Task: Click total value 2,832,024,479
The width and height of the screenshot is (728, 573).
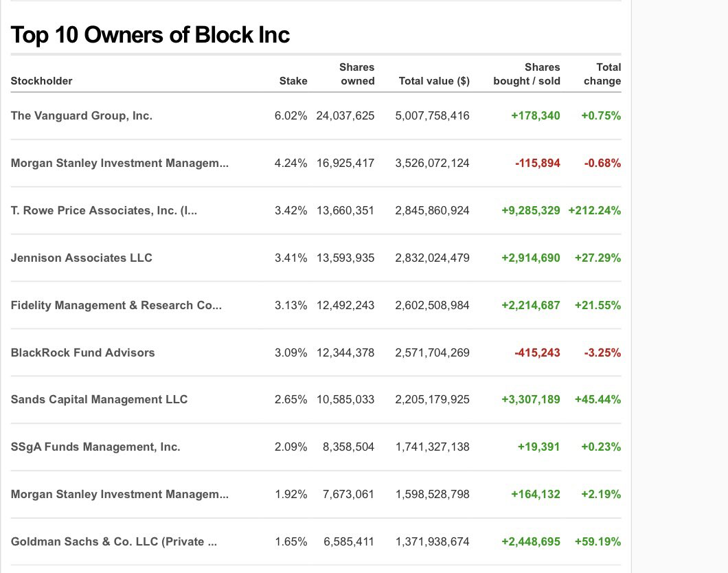Action: click(432, 258)
